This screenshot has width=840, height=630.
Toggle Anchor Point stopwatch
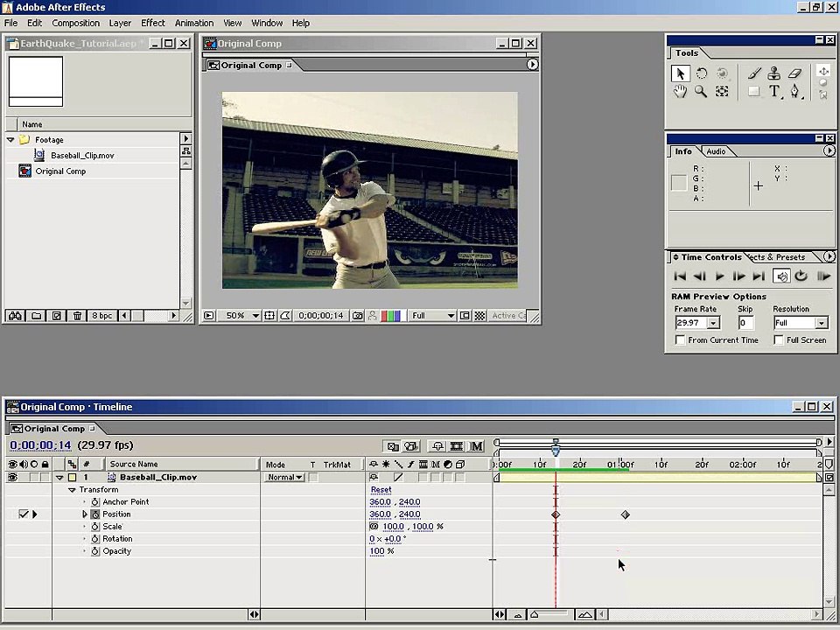click(94, 502)
